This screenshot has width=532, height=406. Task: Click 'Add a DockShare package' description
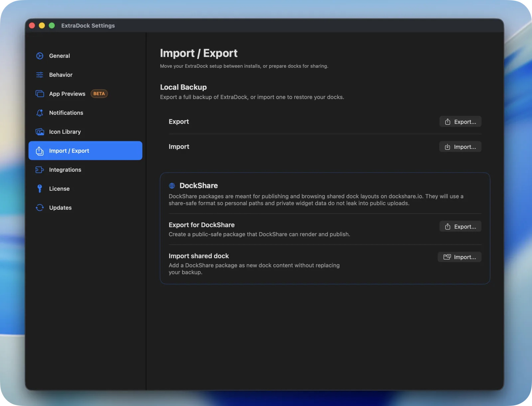click(254, 269)
